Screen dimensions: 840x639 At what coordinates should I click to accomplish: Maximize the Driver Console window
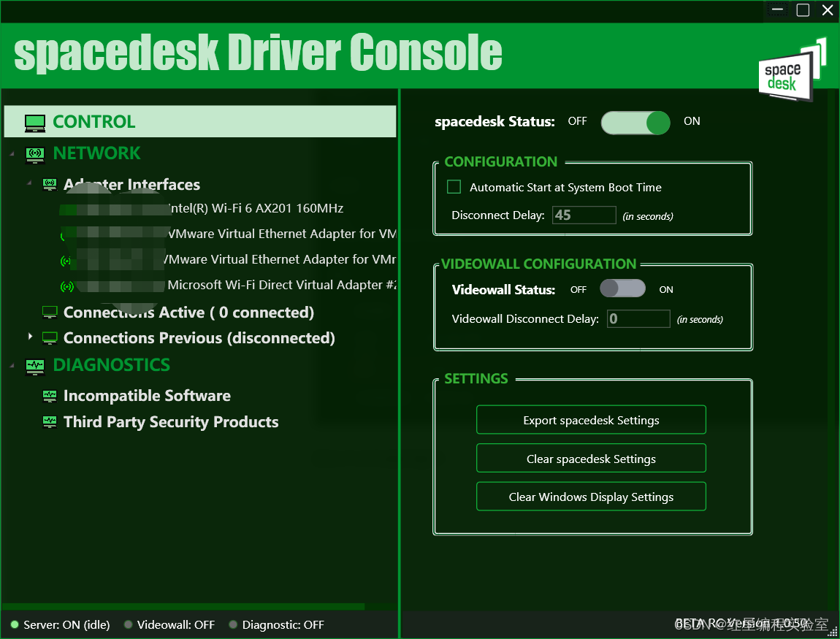click(803, 10)
